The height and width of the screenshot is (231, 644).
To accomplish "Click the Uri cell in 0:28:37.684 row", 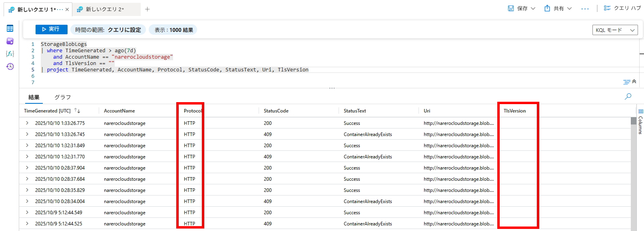I will click(459, 179).
